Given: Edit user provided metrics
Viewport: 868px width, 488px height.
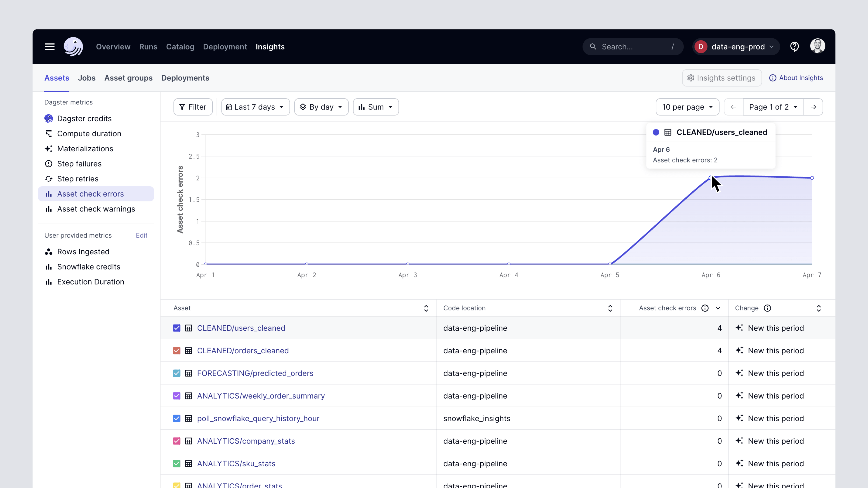Looking at the screenshot, I should (x=142, y=235).
